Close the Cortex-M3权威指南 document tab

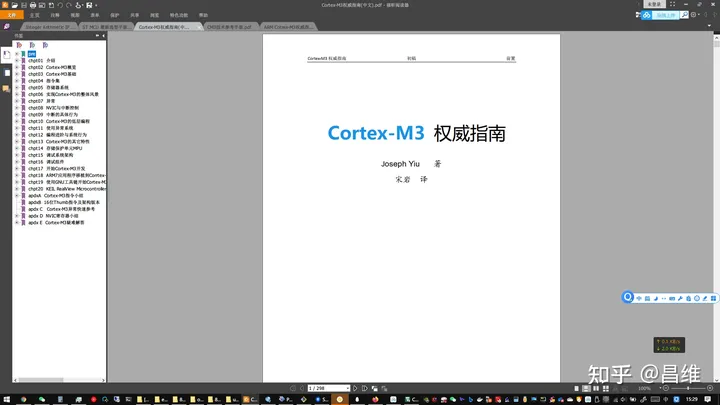pos(198,28)
